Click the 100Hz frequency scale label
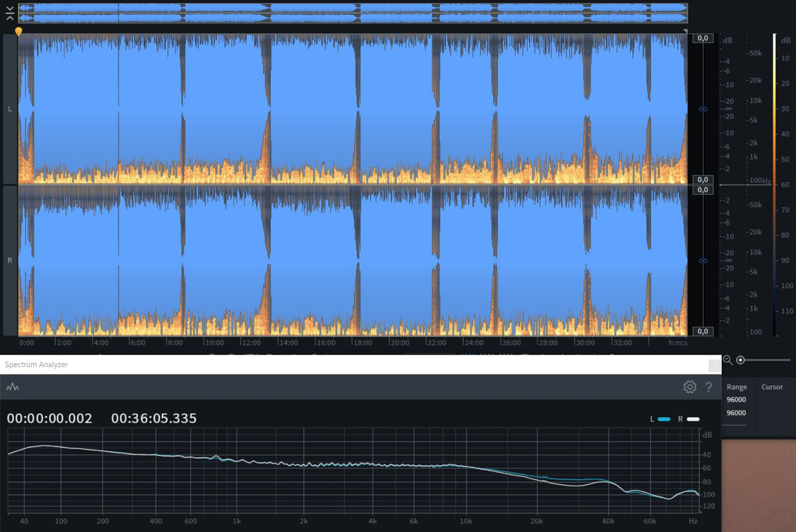This screenshot has width=796, height=532. (x=760, y=180)
